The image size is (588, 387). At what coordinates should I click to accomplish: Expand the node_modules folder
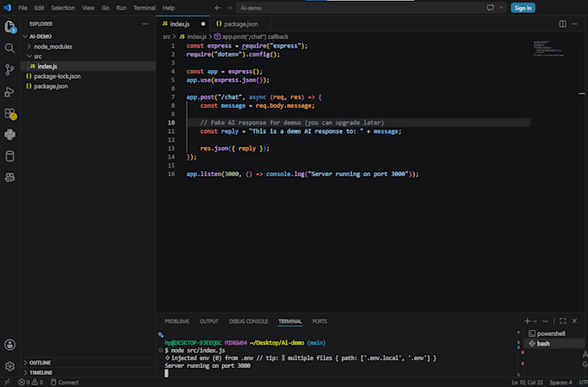[x=88, y=47]
